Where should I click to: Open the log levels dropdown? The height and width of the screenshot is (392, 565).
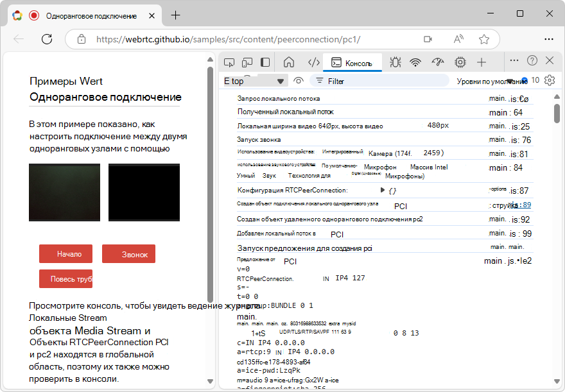pos(485,81)
